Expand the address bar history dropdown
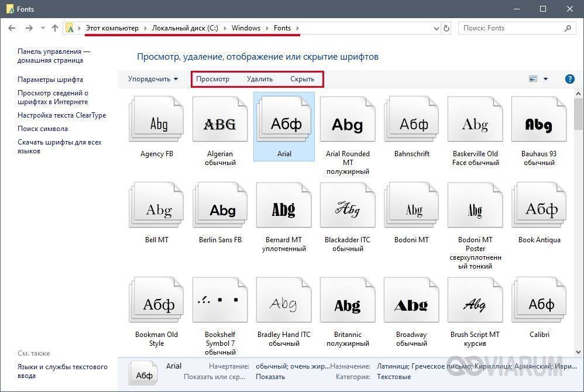This screenshot has height=392, width=584. coord(436,28)
